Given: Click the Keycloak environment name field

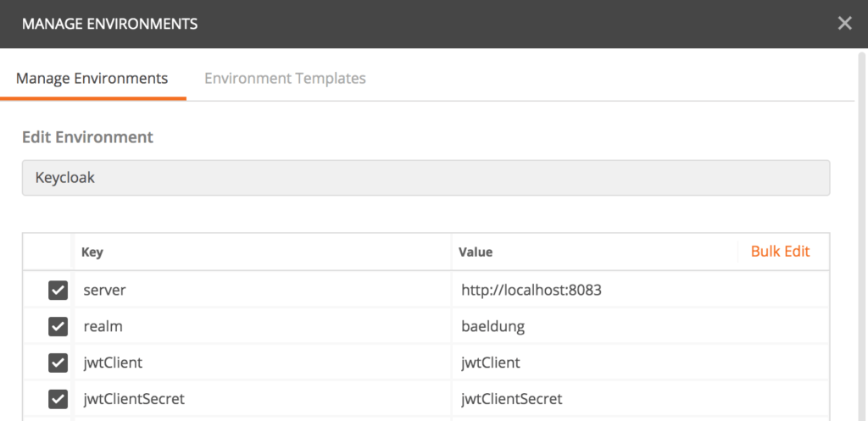Looking at the screenshot, I should pyautogui.click(x=426, y=179).
